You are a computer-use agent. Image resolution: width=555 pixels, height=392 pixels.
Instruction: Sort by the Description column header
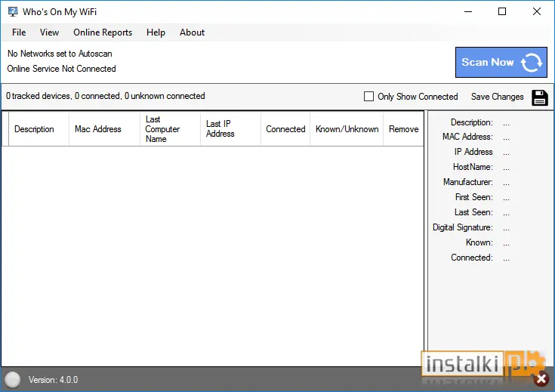pyautogui.click(x=39, y=129)
